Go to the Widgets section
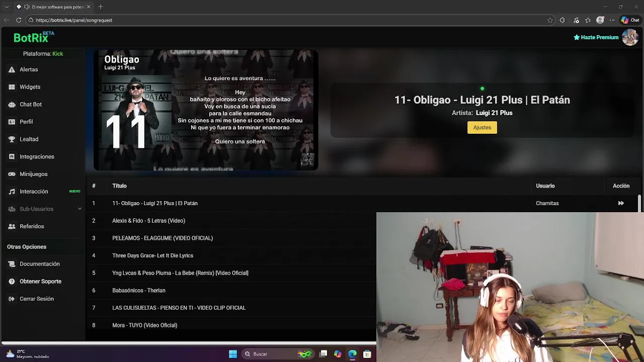Screen dimensions: 644x362 click(30, 87)
